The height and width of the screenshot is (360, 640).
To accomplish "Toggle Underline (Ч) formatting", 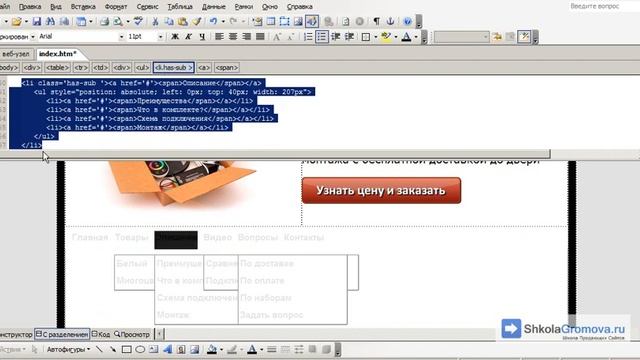I will pyautogui.click(x=202, y=37).
